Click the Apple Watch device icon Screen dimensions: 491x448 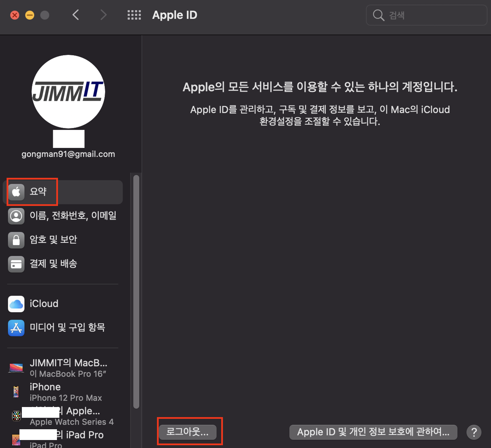click(x=16, y=416)
